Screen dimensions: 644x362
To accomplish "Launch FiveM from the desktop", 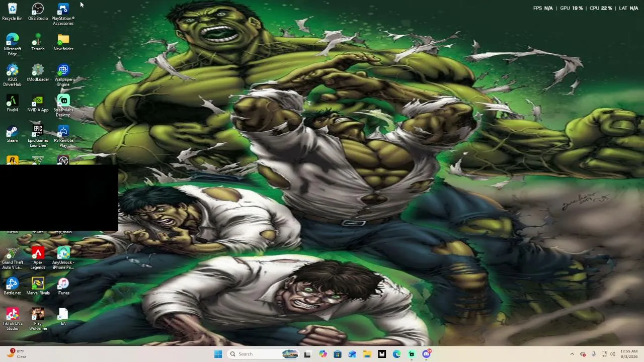I will click(12, 103).
